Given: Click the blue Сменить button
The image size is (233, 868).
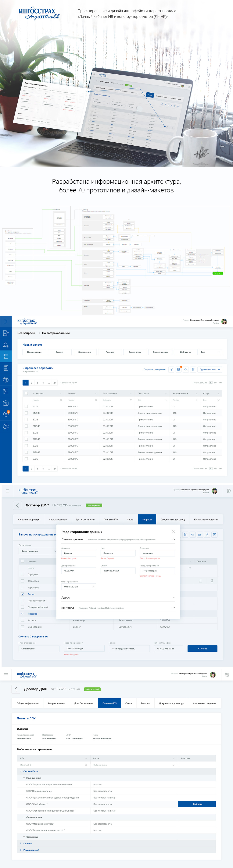Looking at the screenshot, I should 202,648.
